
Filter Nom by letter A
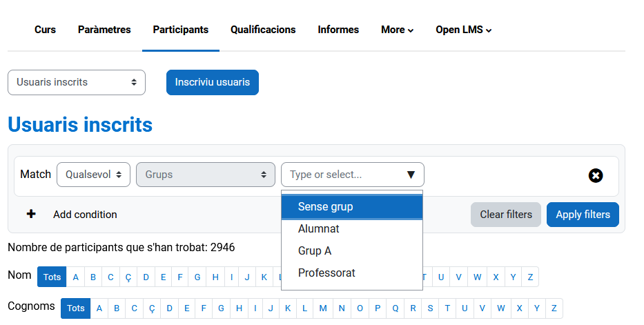[x=76, y=277]
